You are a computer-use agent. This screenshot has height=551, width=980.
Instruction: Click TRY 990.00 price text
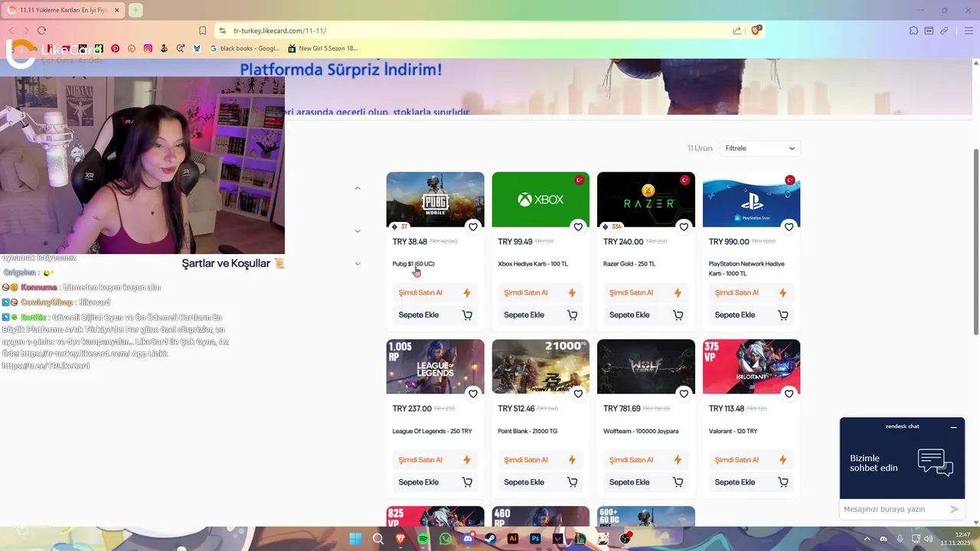pyautogui.click(x=729, y=242)
